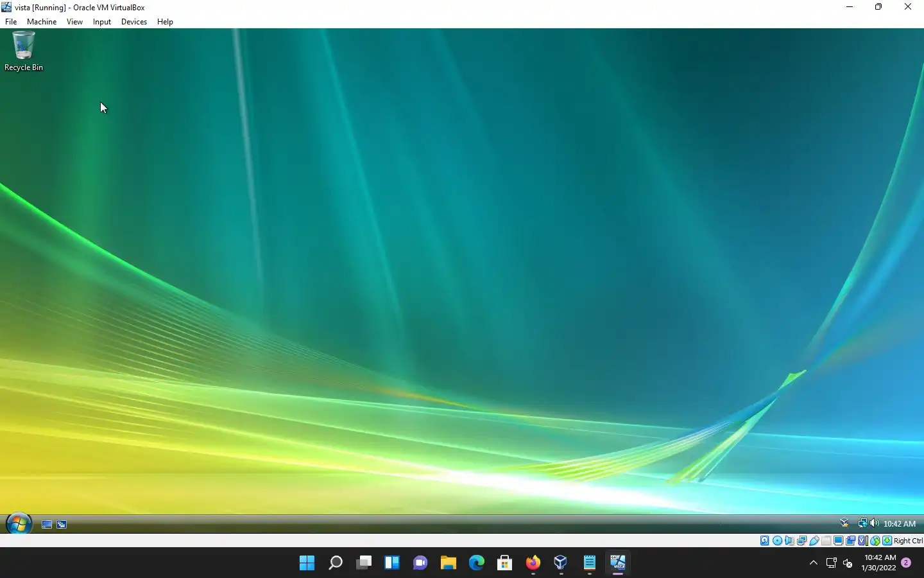The width and height of the screenshot is (924, 578).
Task: Open Microsoft Store from host taskbar
Action: [504, 563]
